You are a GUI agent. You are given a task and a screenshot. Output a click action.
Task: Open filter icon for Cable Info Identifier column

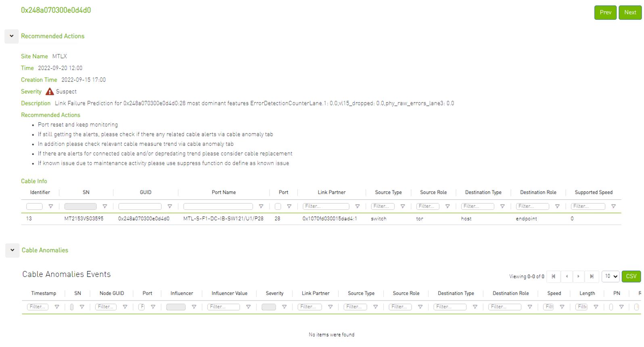(50, 207)
